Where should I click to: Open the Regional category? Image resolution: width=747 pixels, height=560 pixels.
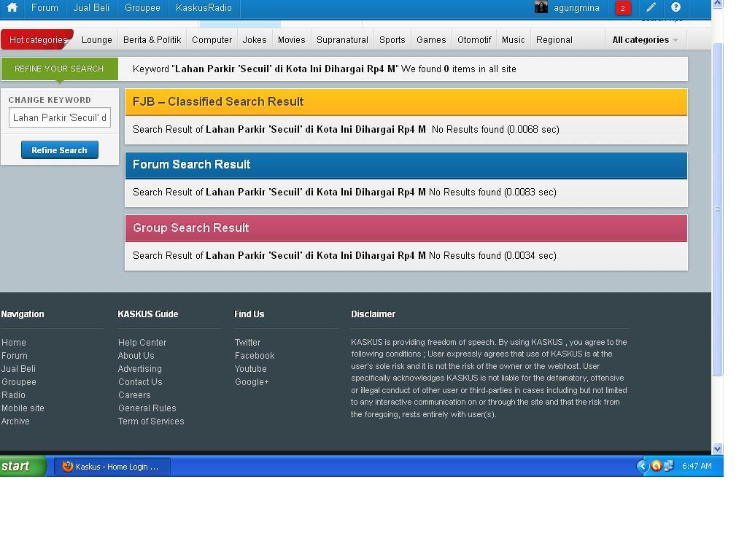(x=554, y=40)
